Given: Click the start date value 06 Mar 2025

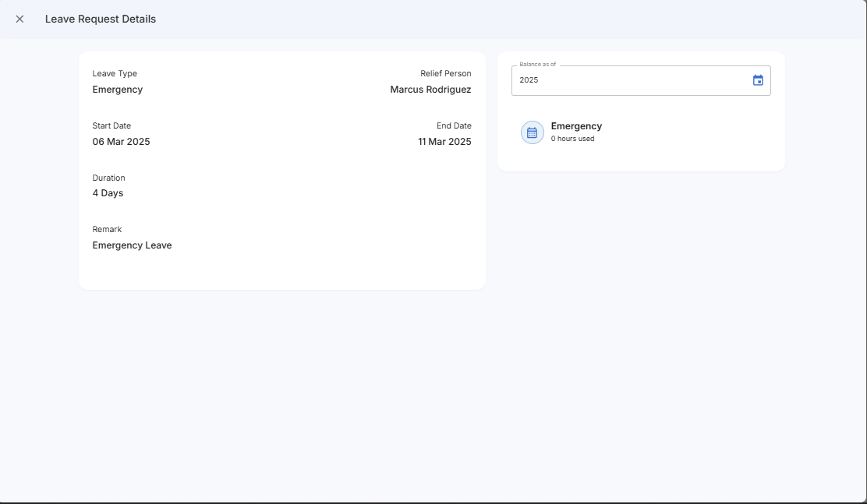Looking at the screenshot, I should pos(121,142).
